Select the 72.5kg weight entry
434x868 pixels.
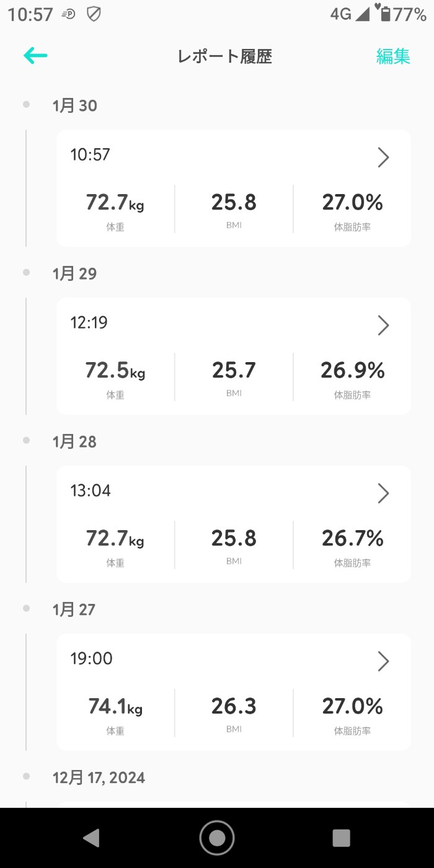pos(115,371)
